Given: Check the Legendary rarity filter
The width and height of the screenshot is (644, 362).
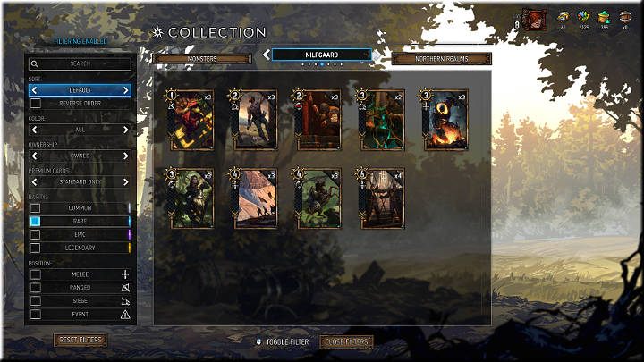Looking at the screenshot, I should (x=35, y=248).
